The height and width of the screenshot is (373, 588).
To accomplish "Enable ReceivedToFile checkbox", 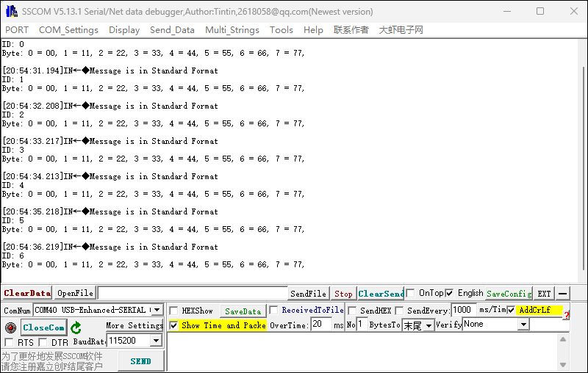I will coord(273,310).
